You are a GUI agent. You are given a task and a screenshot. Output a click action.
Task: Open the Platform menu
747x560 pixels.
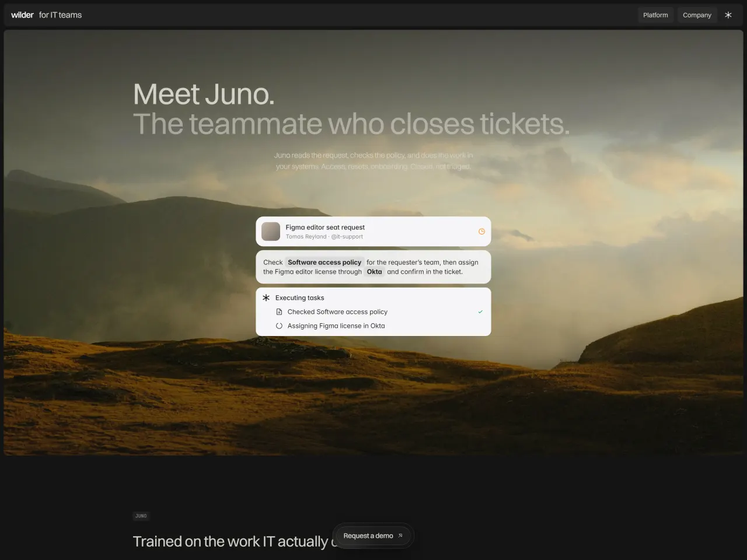655,15
